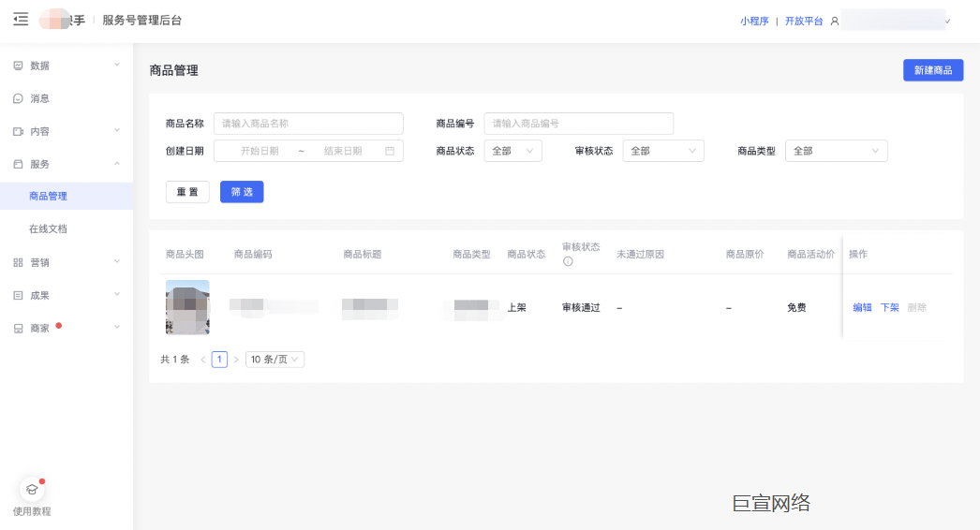
Task: Click the 小程序 link in header
Action: pos(754,22)
